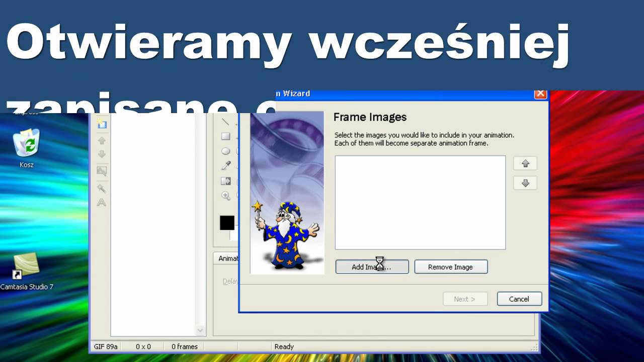Select the Eyedropper color picker tool
The image size is (644, 362).
coord(226,166)
